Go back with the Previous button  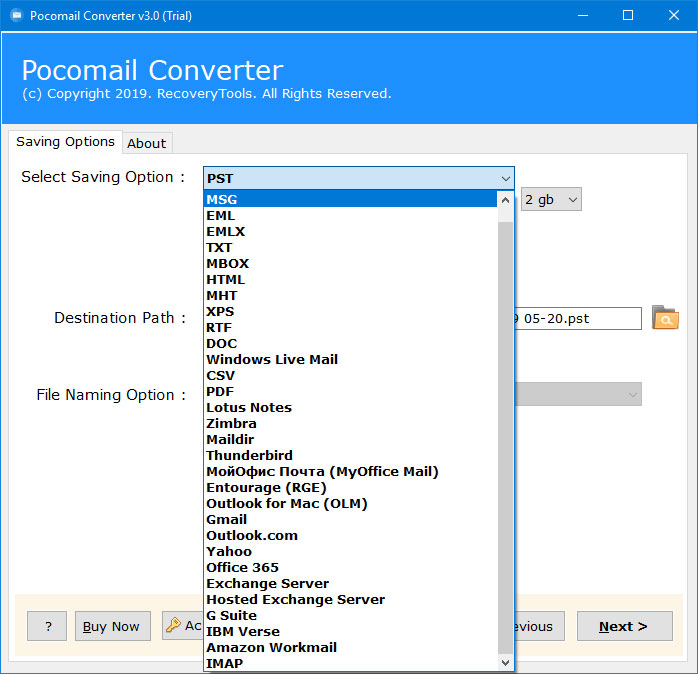point(539,626)
